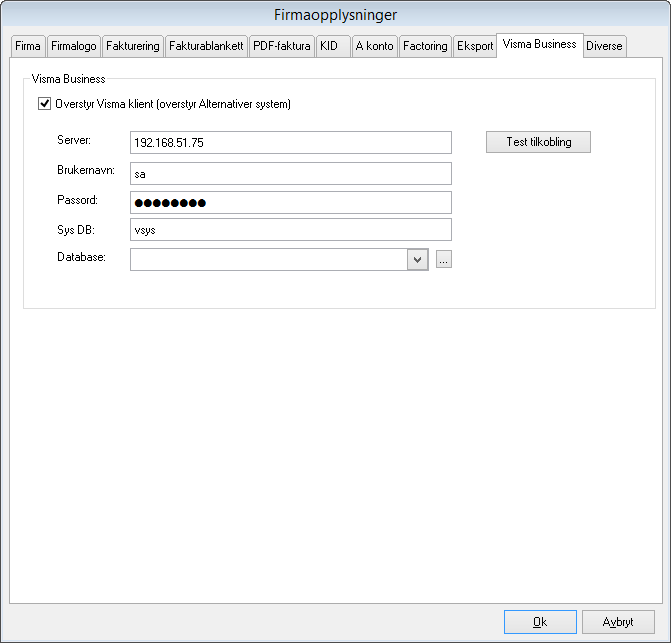Screen dimensions: 671x643
Task: Click the Database combo box text area
Action: point(269,259)
